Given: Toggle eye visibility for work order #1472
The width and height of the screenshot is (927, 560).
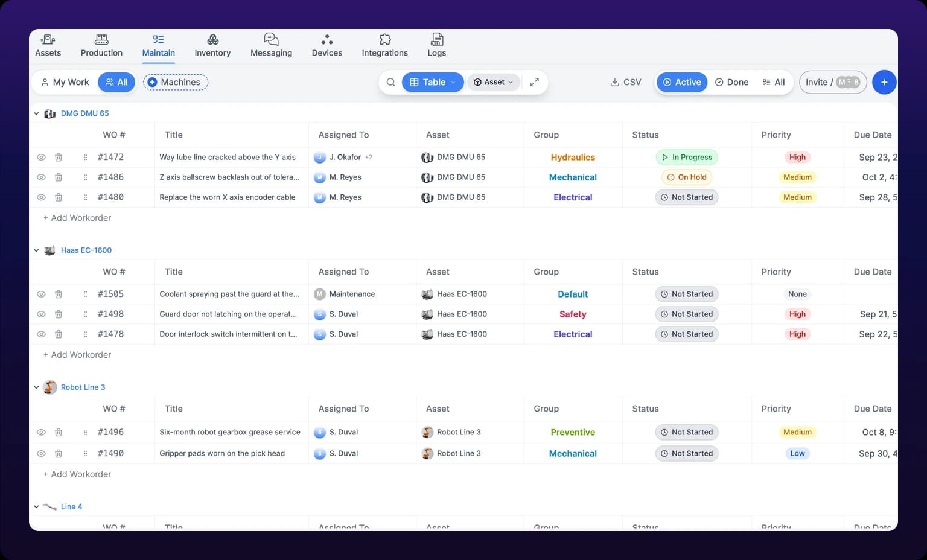Looking at the screenshot, I should click(41, 157).
